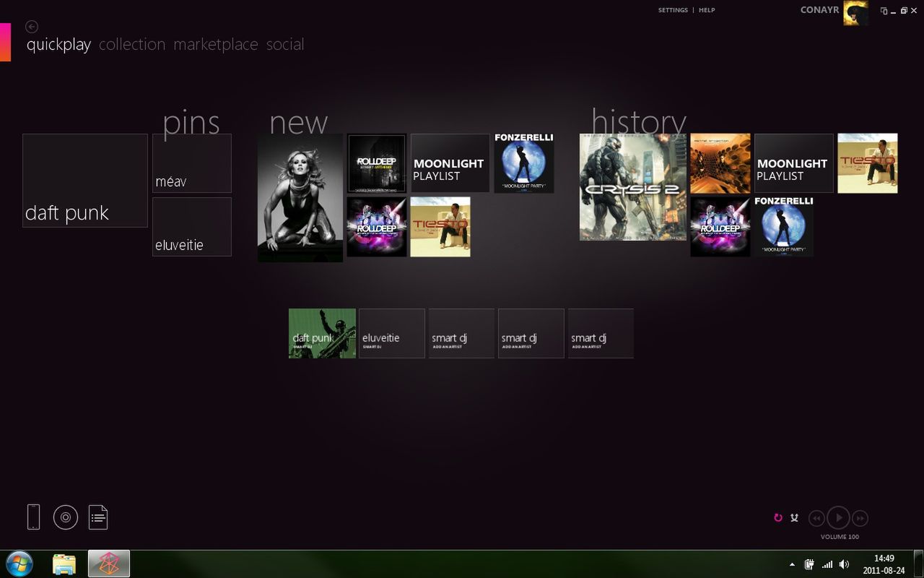Screen dimensions: 924x578
Task: Open Fonzerelli Moonlight Party album in new
Action: click(524, 163)
